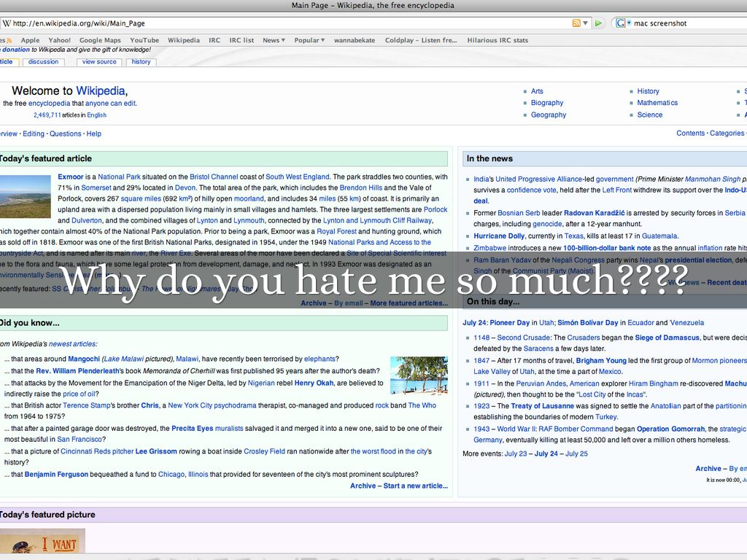The image size is (747, 560).
Task: Click the URL address field
Action: click(x=292, y=23)
